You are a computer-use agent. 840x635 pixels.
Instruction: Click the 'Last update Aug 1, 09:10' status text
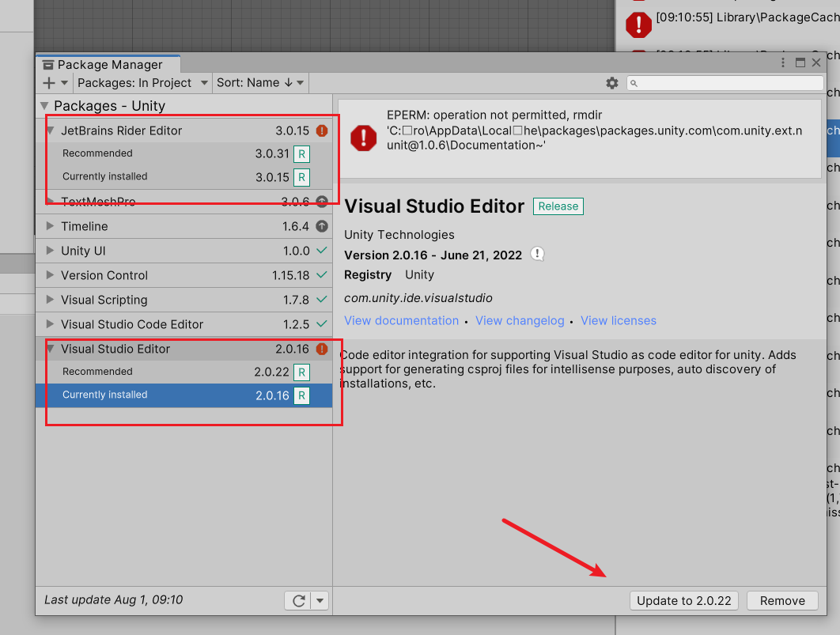coord(114,600)
